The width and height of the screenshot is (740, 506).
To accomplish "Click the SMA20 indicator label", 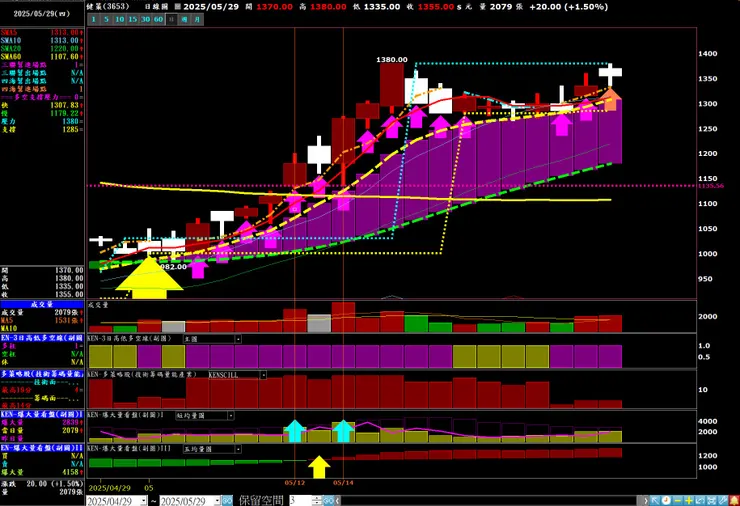I will coord(11,48).
